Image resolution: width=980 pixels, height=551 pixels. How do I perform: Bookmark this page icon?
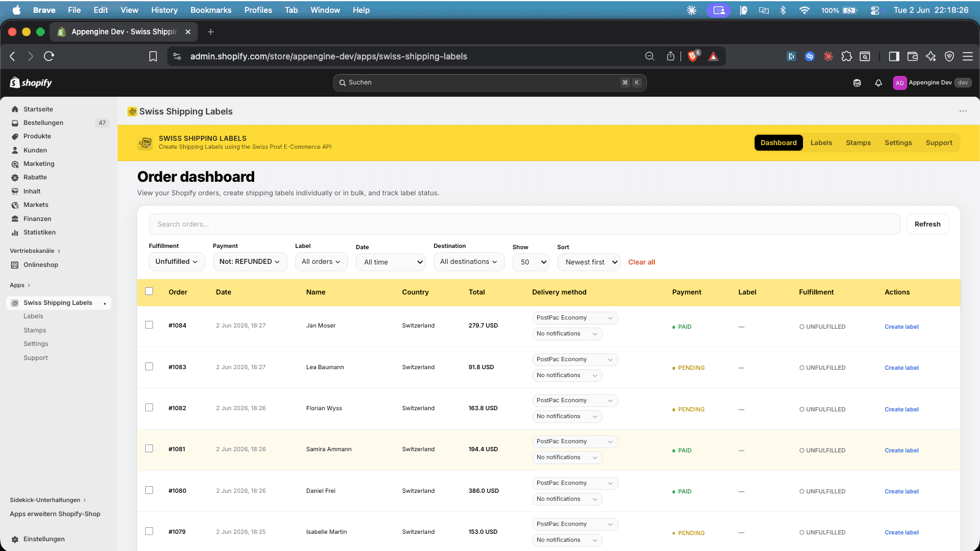point(153,56)
